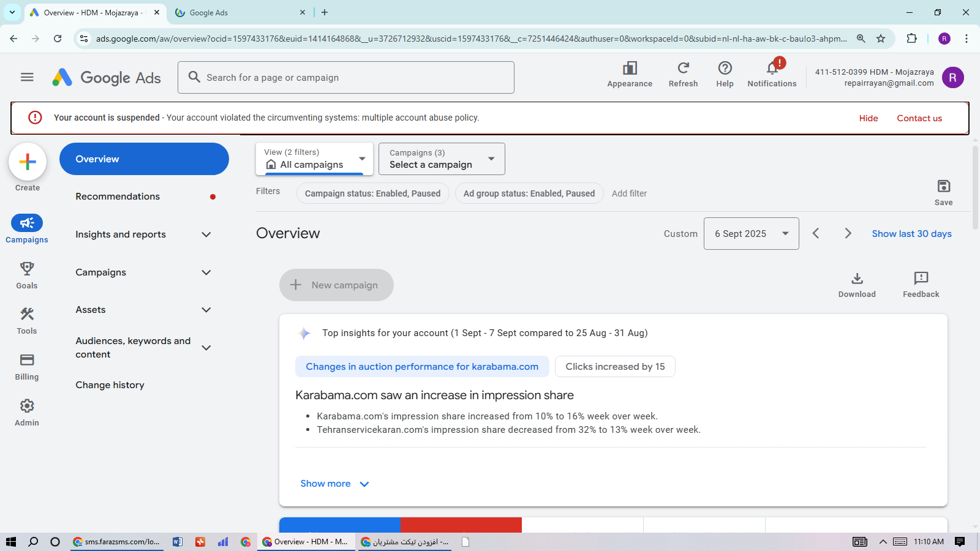Go to the previous date range
The height and width of the screenshot is (551, 980).
(816, 233)
